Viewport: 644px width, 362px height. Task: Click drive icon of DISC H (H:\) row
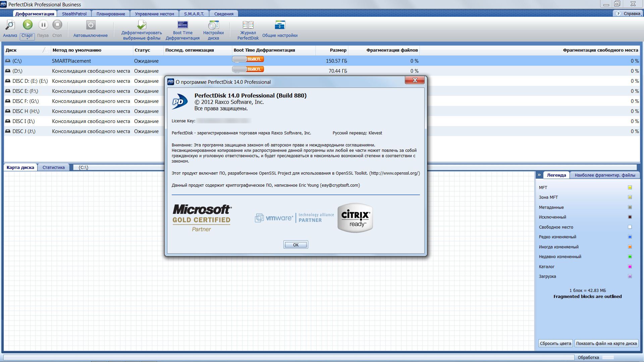click(8, 111)
